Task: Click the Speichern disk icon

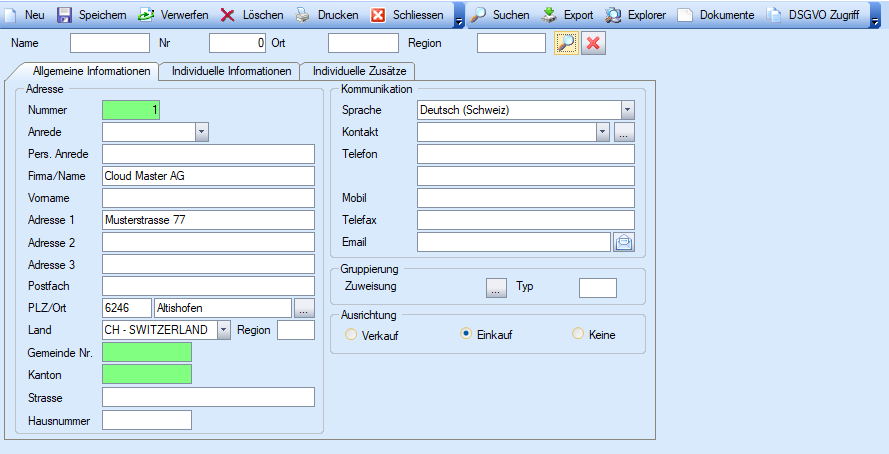Action: [65, 15]
